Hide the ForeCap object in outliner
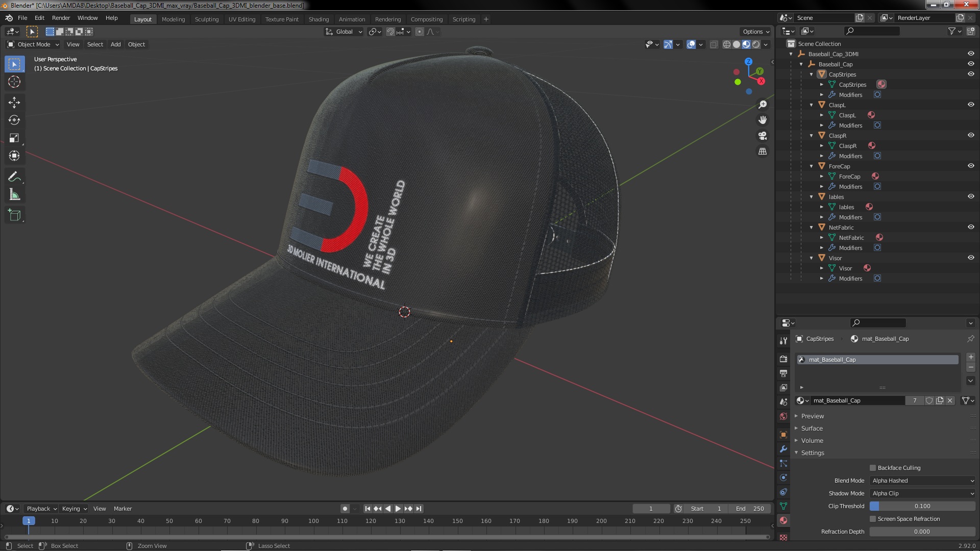Image resolution: width=980 pixels, height=551 pixels. pos(971,166)
